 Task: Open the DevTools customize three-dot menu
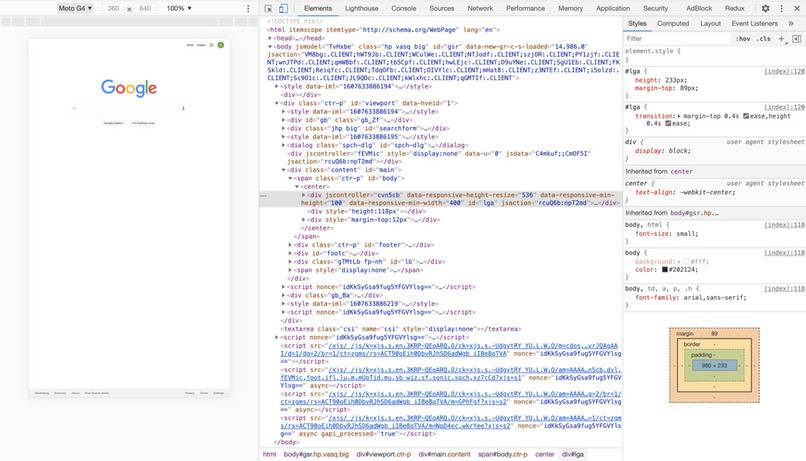pos(781,9)
